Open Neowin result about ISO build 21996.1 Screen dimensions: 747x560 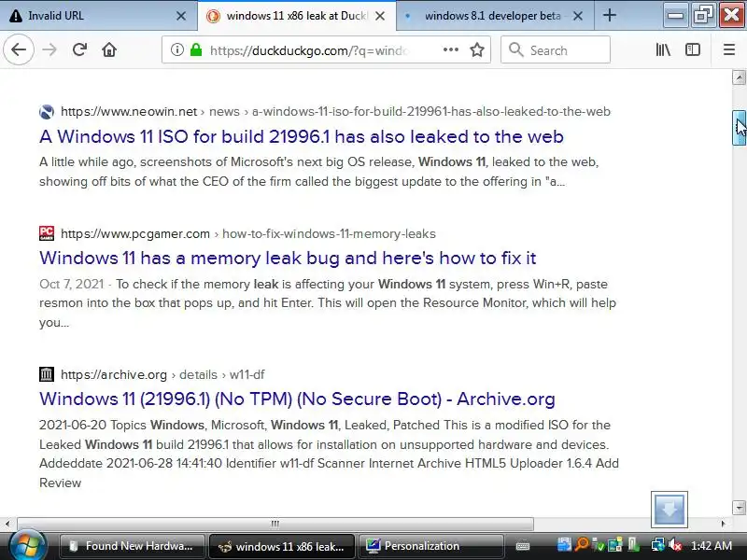tap(301, 136)
